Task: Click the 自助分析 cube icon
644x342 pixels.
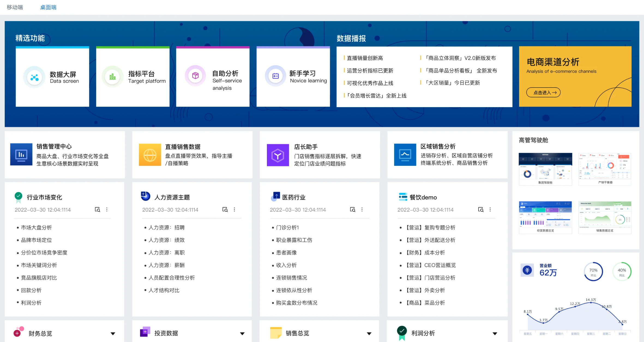Action: [195, 76]
